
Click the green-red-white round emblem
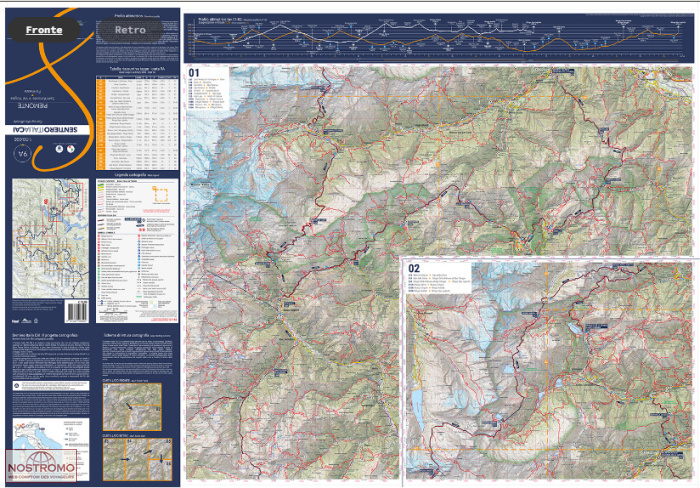click(x=71, y=149)
